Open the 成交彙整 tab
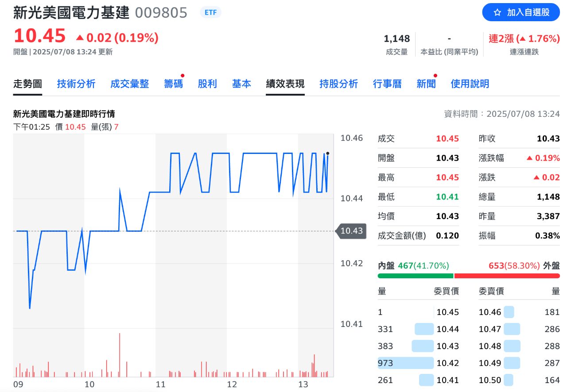 coord(129,84)
